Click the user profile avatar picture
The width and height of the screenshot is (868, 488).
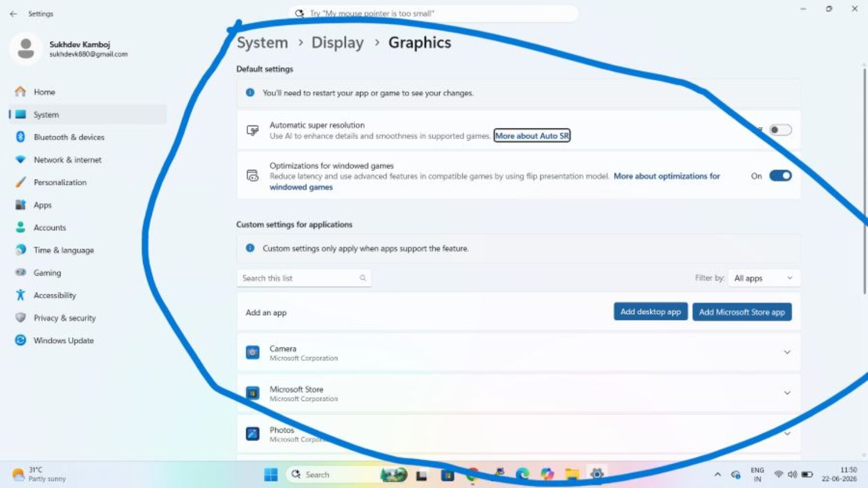click(x=26, y=49)
